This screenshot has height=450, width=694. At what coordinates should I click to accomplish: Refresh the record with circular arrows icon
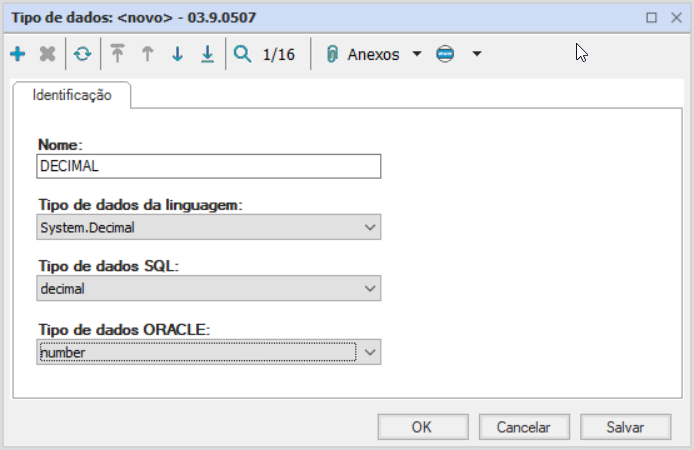point(82,54)
